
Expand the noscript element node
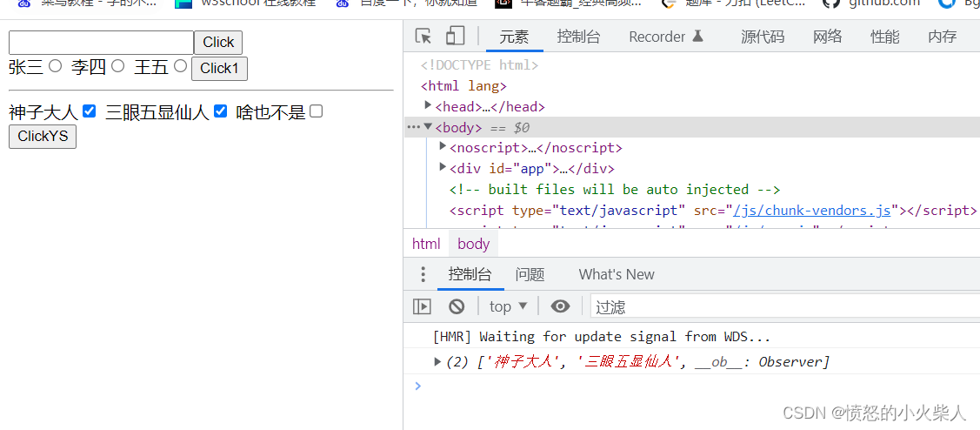(x=443, y=146)
